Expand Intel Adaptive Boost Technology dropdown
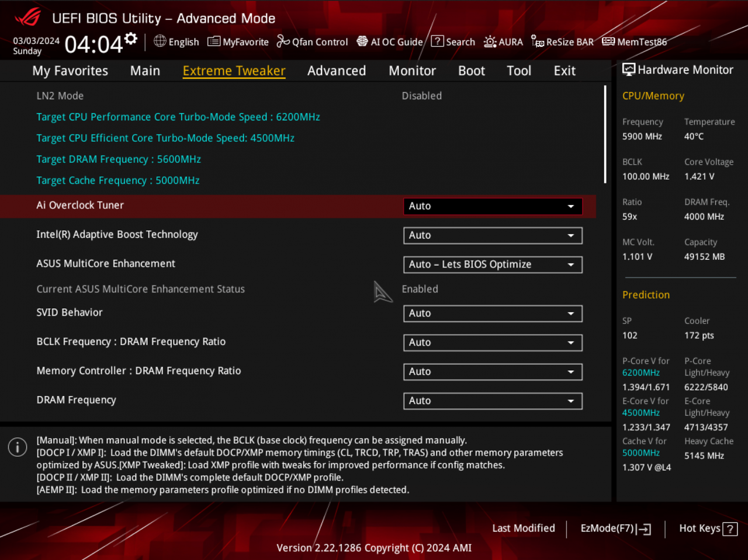This screenshot has width=748, height=560. (493, 235)
